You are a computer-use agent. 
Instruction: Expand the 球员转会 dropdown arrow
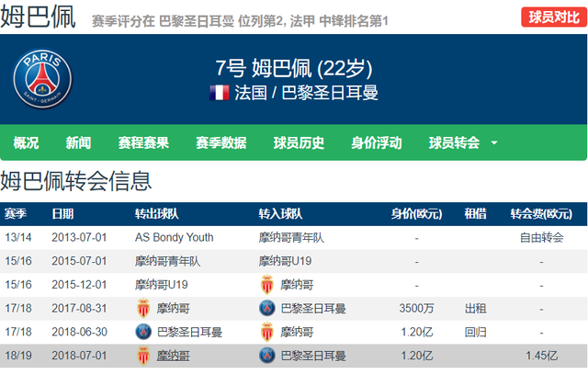[x=494, y=143]
